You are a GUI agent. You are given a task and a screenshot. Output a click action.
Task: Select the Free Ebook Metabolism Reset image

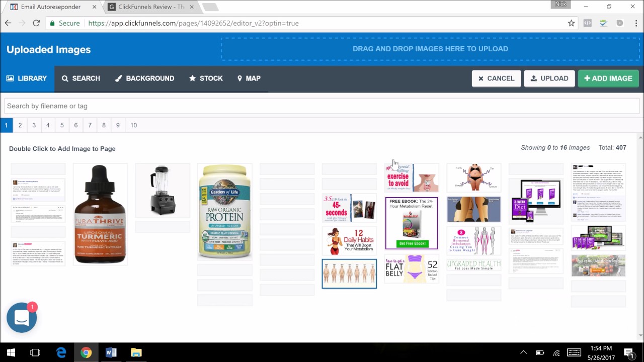click(x=412, y=223)
